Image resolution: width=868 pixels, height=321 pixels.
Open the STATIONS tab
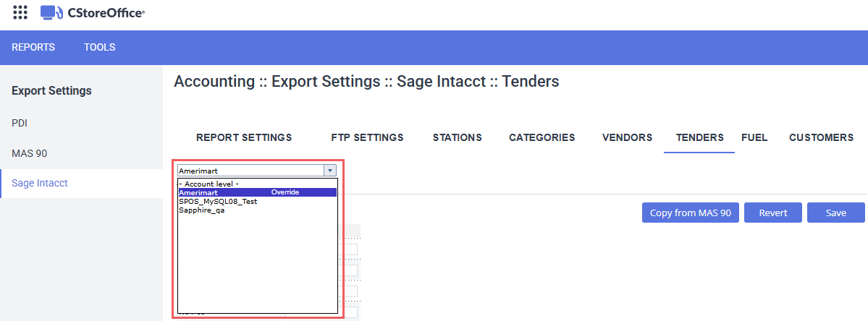click(458, 137)
